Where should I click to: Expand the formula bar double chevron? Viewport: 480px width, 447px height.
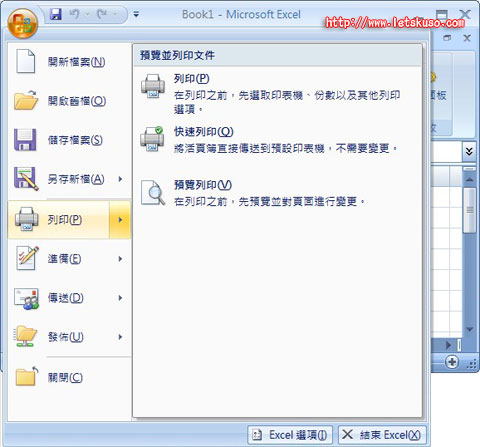point(469,152)
